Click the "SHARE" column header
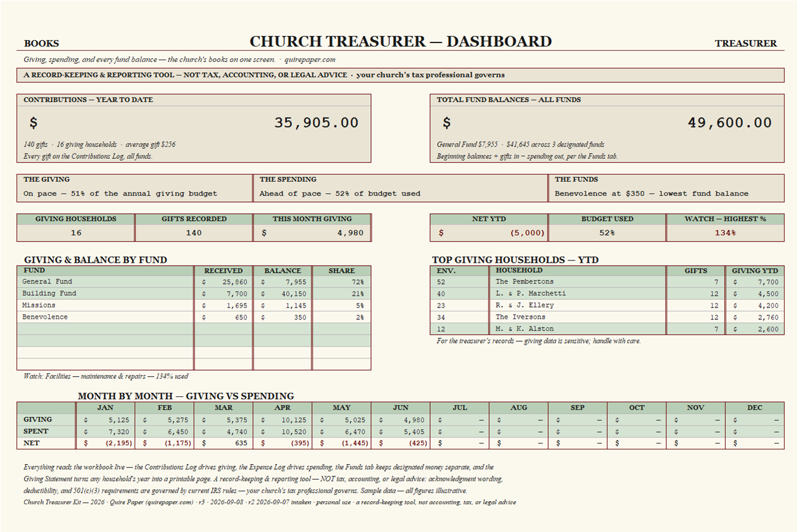 coord(341,271)
